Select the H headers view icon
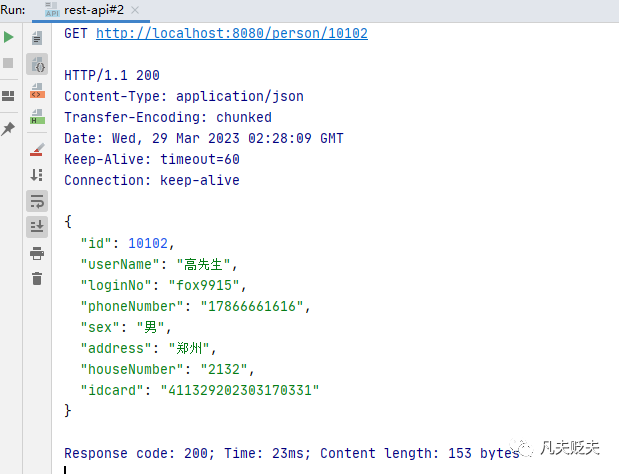 (37, 117)
